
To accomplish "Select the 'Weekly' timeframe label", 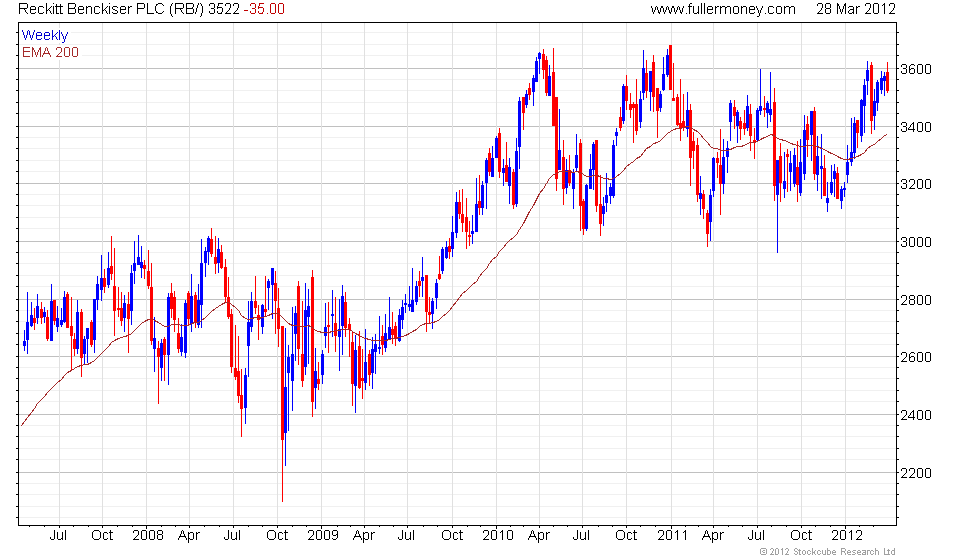I will point(44,36).
